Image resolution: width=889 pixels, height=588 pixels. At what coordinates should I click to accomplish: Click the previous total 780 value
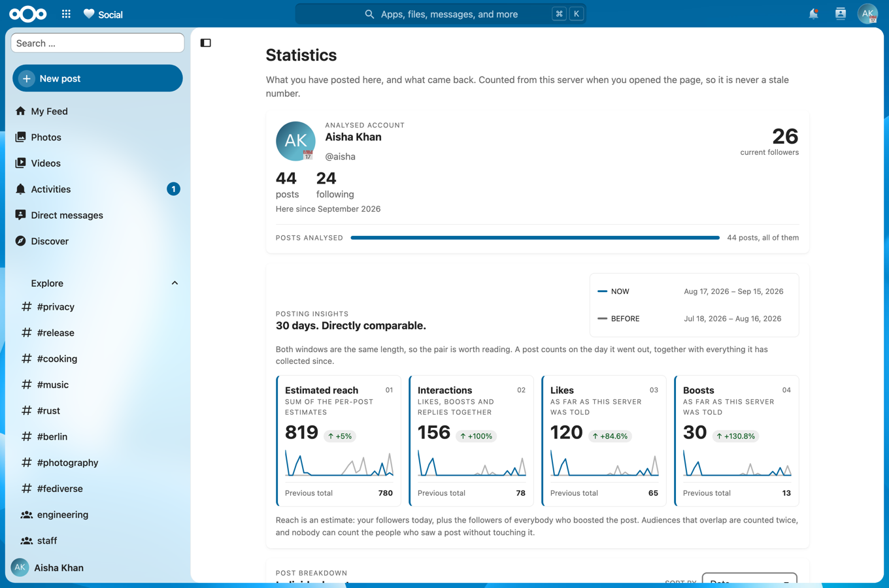[386, 493]
